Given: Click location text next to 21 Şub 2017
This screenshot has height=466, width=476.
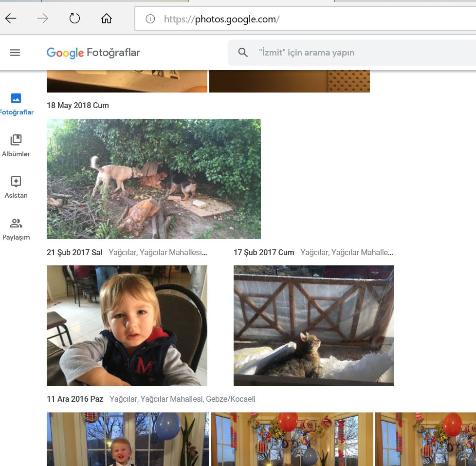Looking at the screenshot, I should point(158,252).
